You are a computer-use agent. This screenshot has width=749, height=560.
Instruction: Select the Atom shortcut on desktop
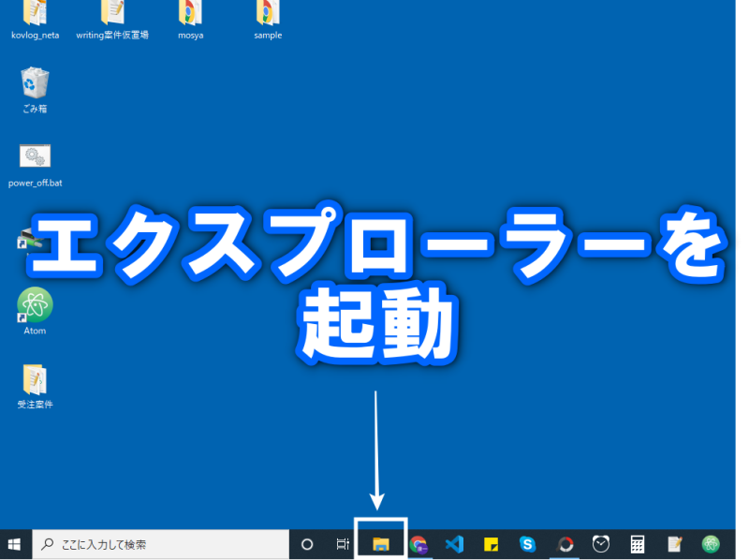35,307
